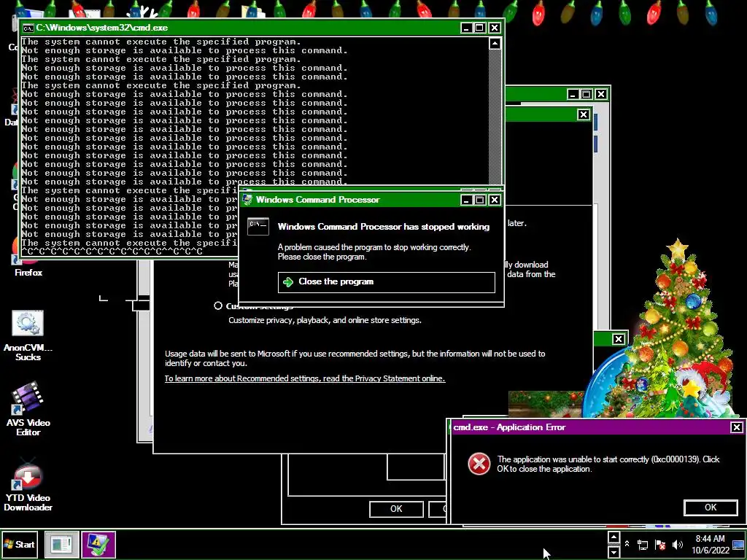The width and height of the screenshot is (747, 560).
Task: Close the cmd.exe console window
Action: coord(495,28)
